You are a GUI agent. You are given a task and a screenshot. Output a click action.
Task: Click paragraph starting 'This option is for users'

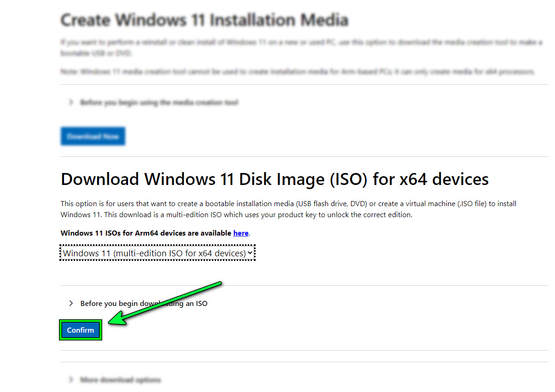(289, 209)
